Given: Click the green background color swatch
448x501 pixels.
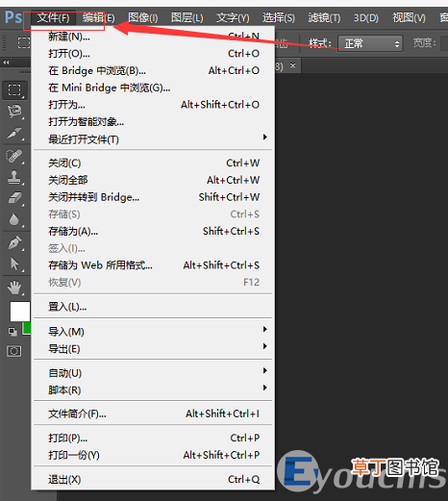Looking at the screenshot, I should 27,328.
